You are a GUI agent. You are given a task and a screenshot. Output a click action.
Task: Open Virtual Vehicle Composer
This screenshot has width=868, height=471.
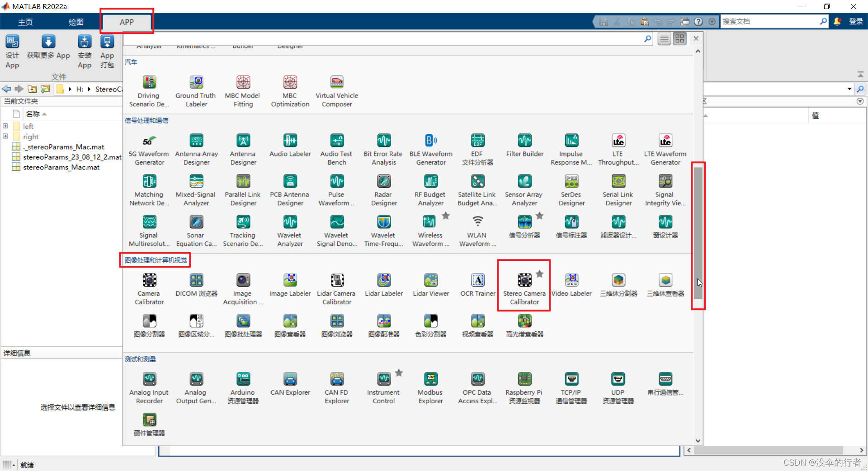pos(337,91)
